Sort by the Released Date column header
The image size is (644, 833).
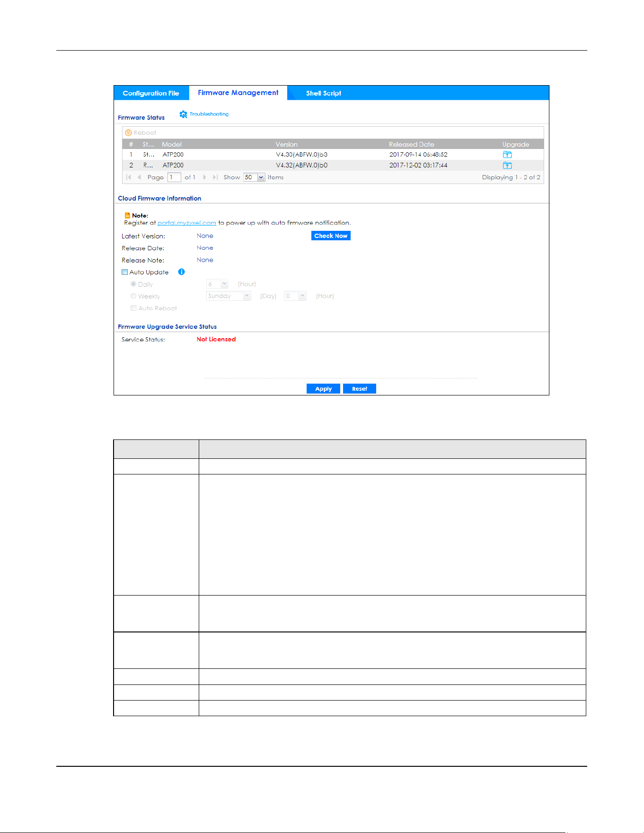click(412, 144)
